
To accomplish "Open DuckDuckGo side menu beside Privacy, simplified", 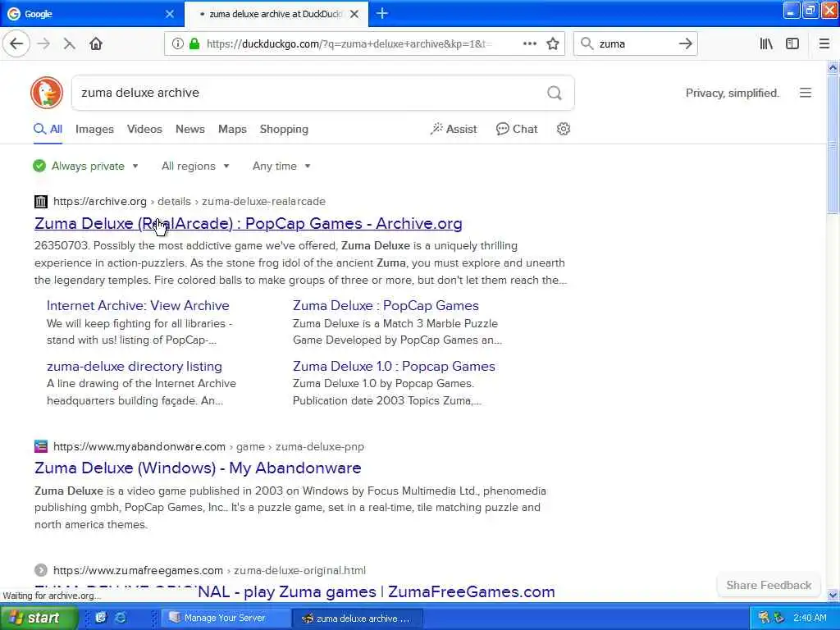I will click(806, 93).
